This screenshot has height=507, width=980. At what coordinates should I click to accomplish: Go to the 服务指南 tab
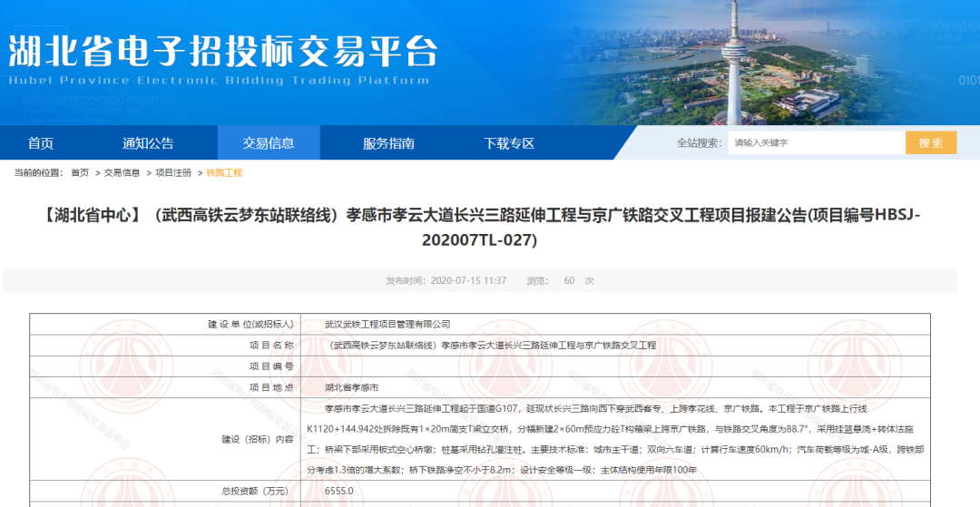(388, 143)
